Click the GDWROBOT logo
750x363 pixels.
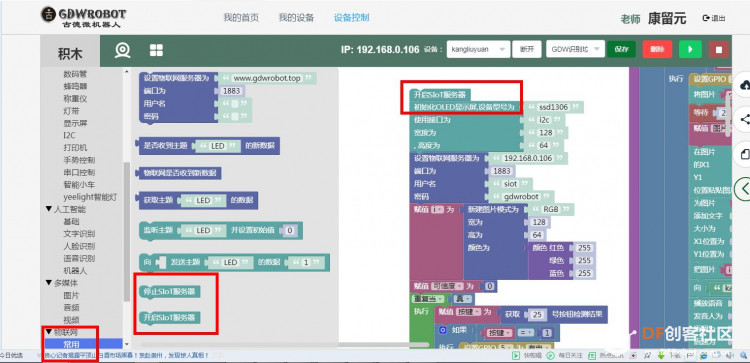click(x=84, y=17)
